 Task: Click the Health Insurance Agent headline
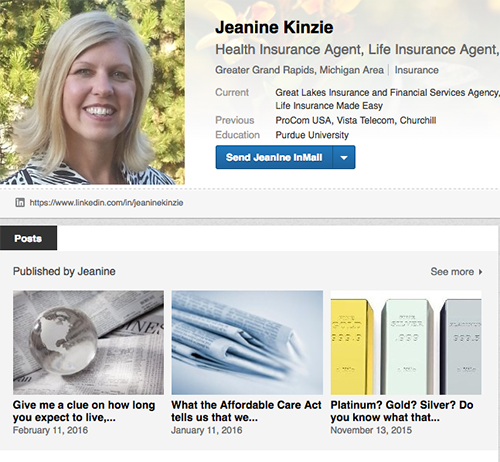point(357,50)
